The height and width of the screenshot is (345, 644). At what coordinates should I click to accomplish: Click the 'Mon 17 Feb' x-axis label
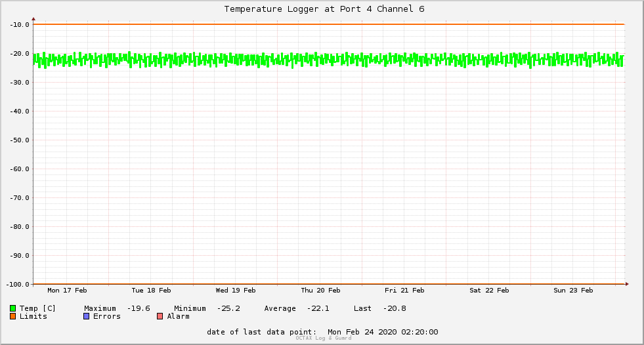67,291
